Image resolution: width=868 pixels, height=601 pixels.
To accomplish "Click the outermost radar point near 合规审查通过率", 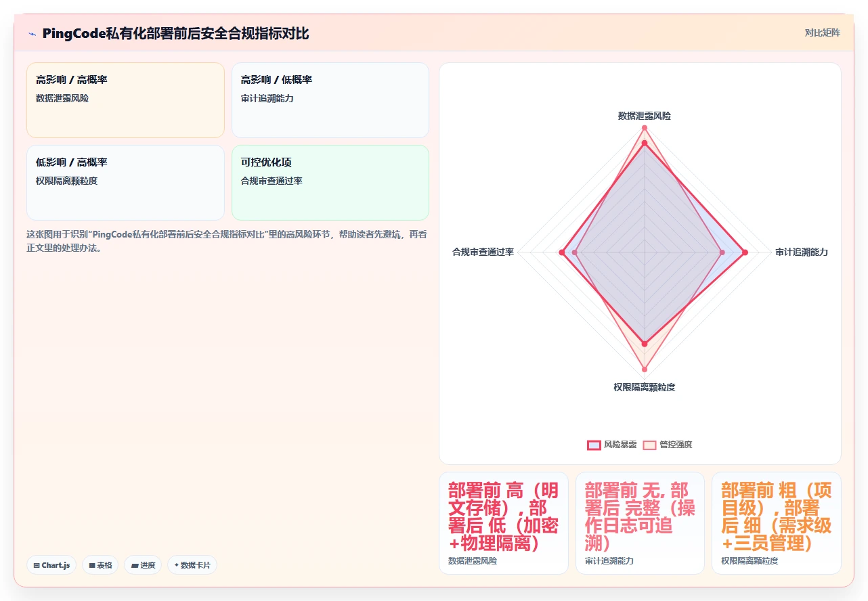I will coord(562,252).
